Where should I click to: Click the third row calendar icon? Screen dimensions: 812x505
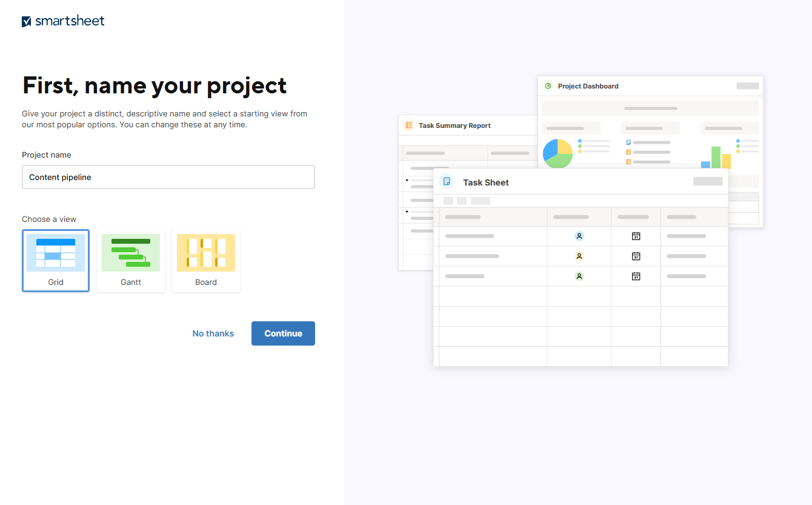(x=636, y=276)
